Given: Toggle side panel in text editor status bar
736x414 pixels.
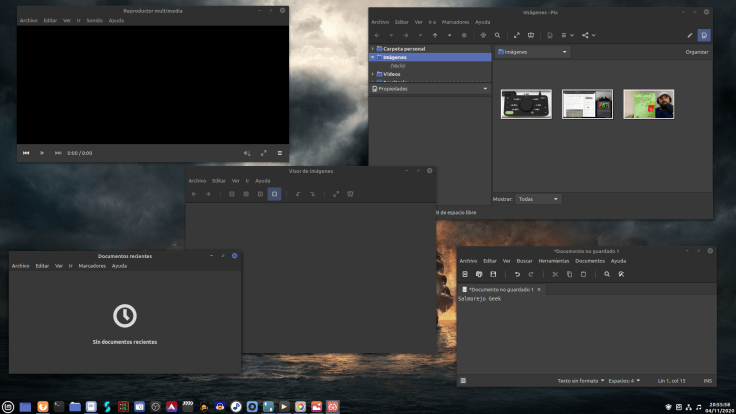Looking at the screenshot, I should click(x=463, y=381).
